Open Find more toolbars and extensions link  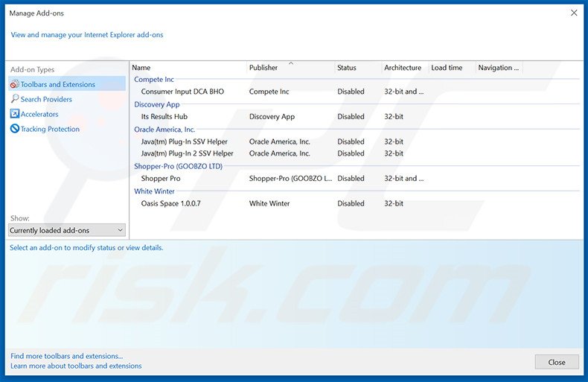(x=67, y=356)
